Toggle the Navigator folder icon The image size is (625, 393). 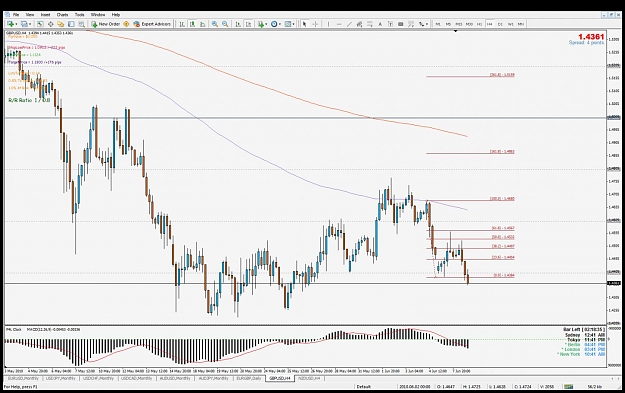coord(61,24)
